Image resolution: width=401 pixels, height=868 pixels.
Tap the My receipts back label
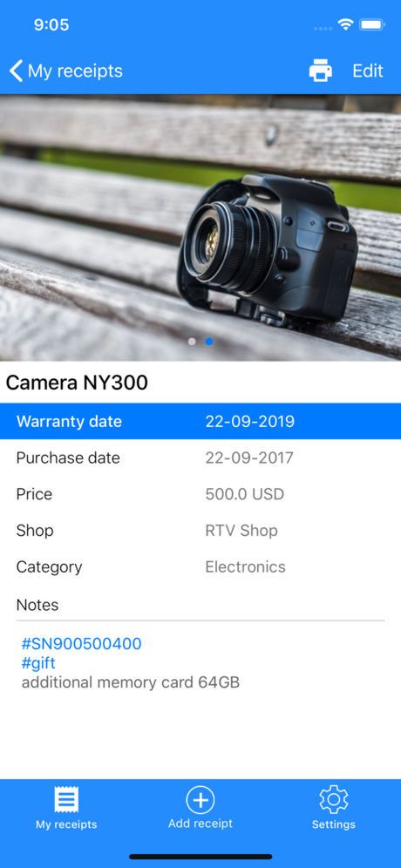tap(75, 71)
